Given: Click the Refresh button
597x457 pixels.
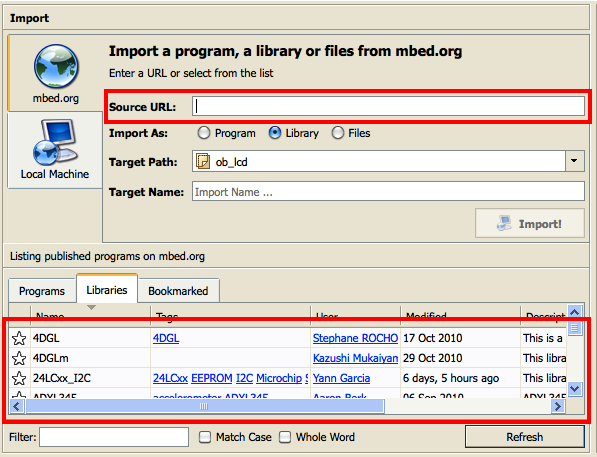Looking at the screenshot, I should coord(525,437).
